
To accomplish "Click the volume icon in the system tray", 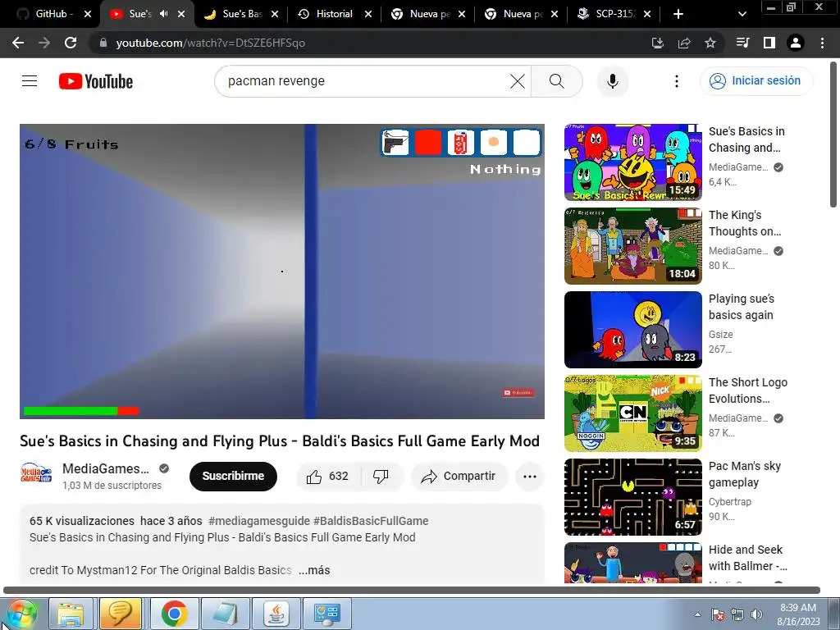I will point(756,614).
